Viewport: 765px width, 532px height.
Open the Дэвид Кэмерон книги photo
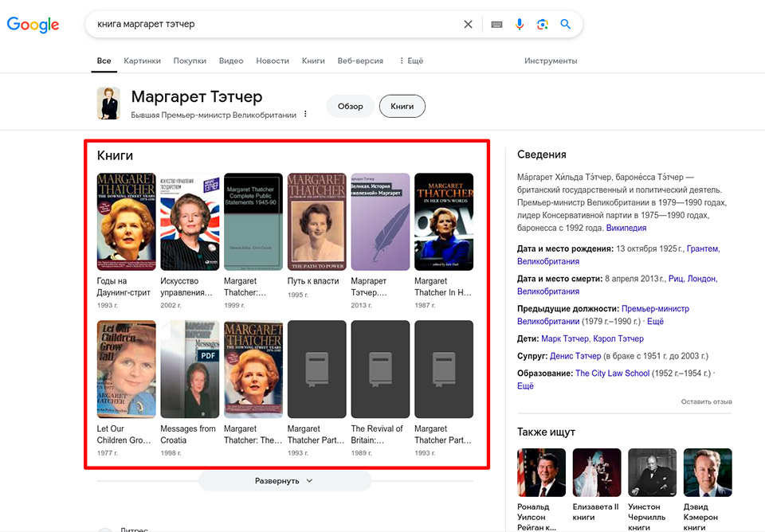point(708,472)
